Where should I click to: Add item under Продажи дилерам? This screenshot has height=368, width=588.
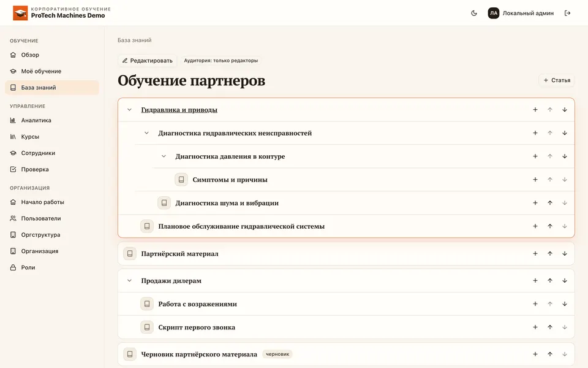point(535,280)
